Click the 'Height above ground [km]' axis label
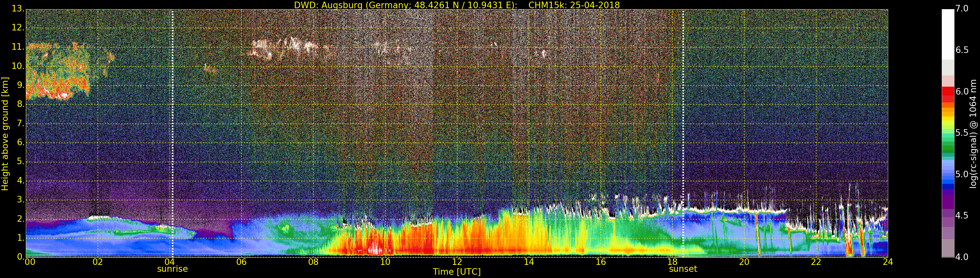Screen dimensions: 980x278 coord(5,133)
